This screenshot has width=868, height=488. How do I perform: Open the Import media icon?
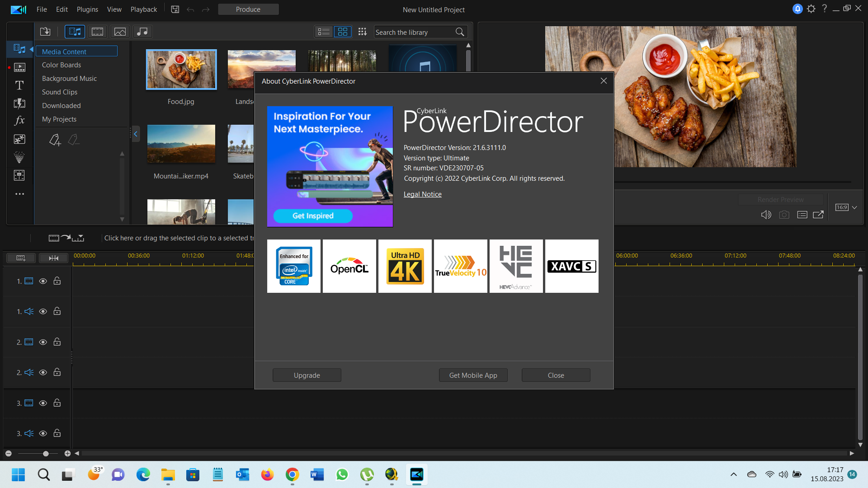pyautogui.click(x=45, y=32)
